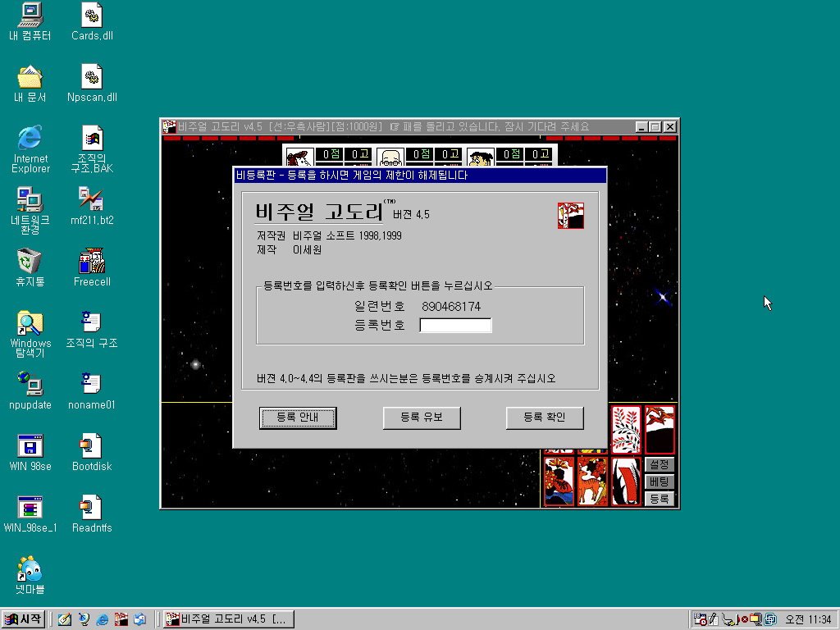Open the 내 문서 folder icon
Viewport: 840px width, 630px height.
[30, 84]
